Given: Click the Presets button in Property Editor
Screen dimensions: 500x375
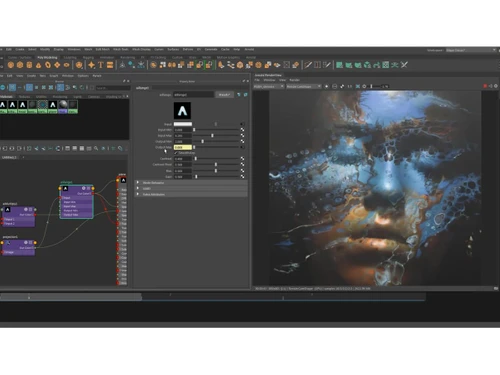Looking at the screenshot, I should point(224,95).
